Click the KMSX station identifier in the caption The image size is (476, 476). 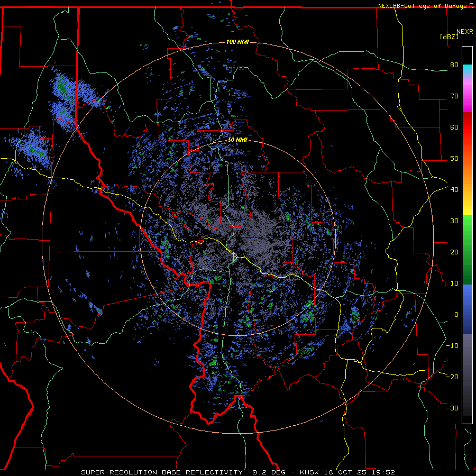tap(309, 472)
